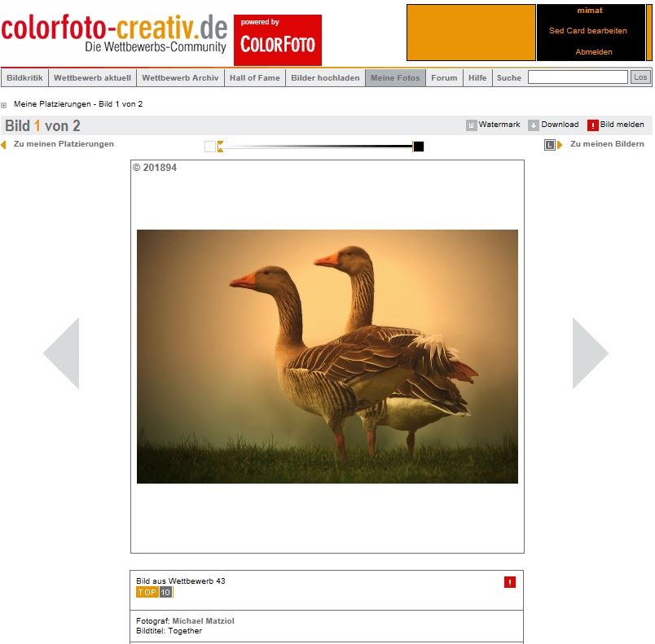Open the Wettbewerb Archiv tab
Viewport: 655px width, 644px height.
180,78
